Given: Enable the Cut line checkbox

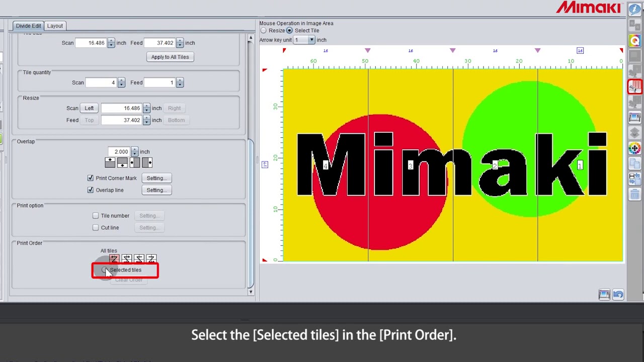Looking at the screenshot, I should coord(96,228).
